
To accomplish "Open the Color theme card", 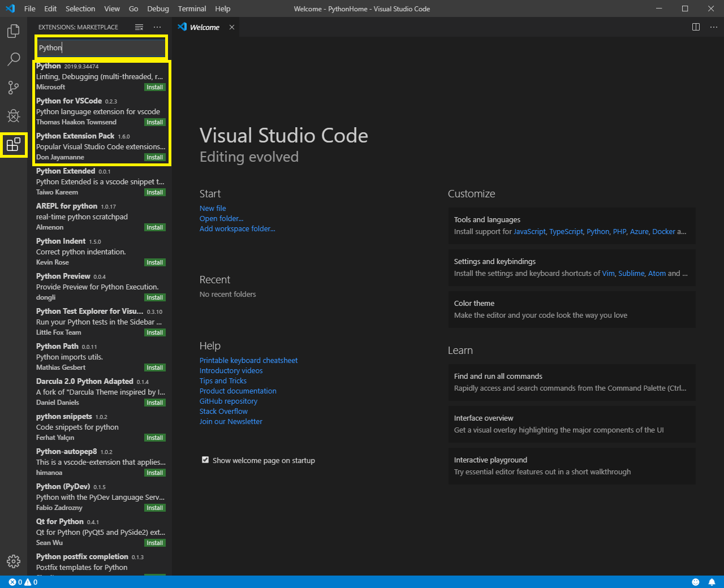I will point(572,309).
